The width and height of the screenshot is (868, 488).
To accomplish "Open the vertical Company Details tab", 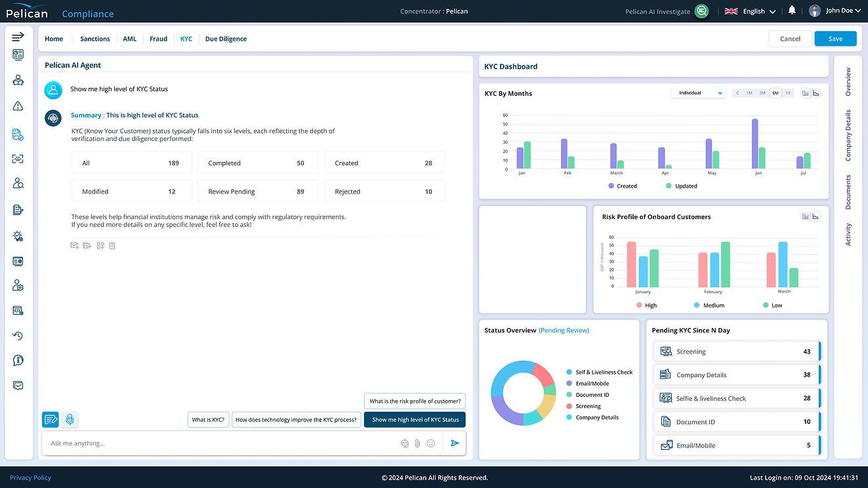I will (x=848, y=136).
